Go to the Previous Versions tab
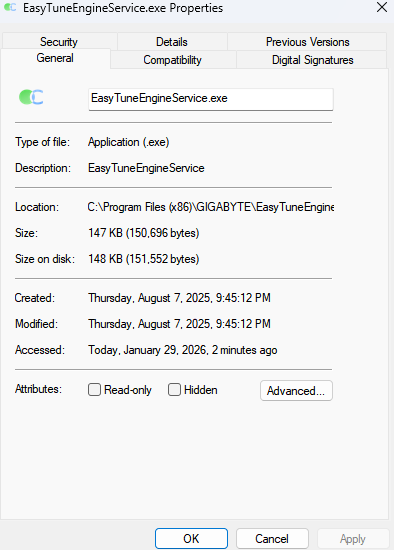The width and height of the screenshot is (394, 550). point(307,42)
